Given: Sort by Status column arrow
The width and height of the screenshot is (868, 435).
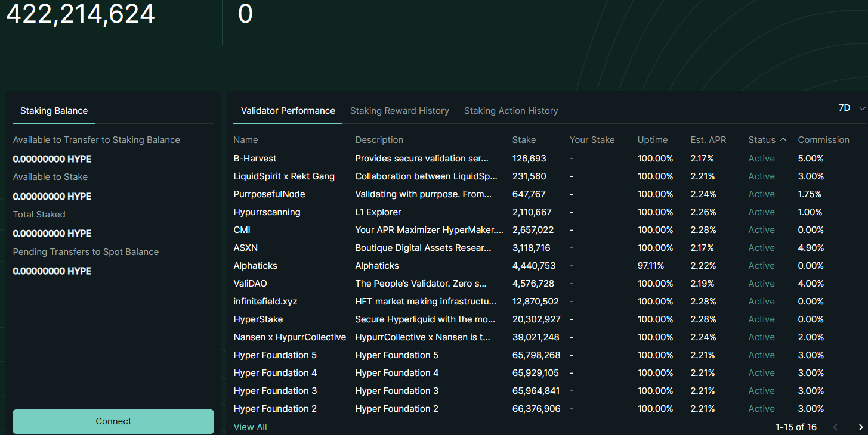Looking at the screenshot, I should coord(783,140).
